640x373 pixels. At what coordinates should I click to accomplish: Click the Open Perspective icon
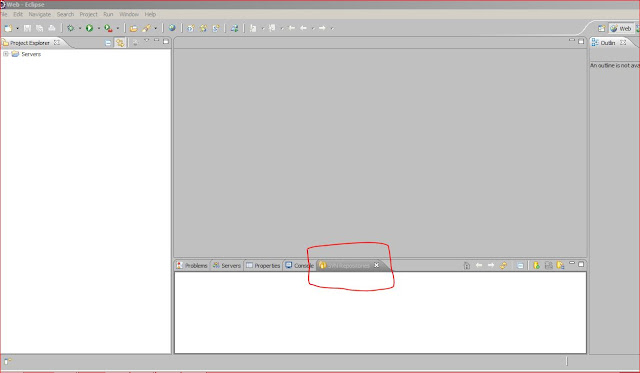[601, 28]
